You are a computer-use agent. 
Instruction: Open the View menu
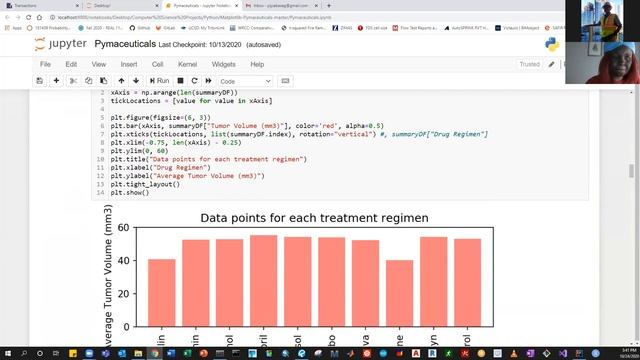pyautogui.click(x=99, y=64)
